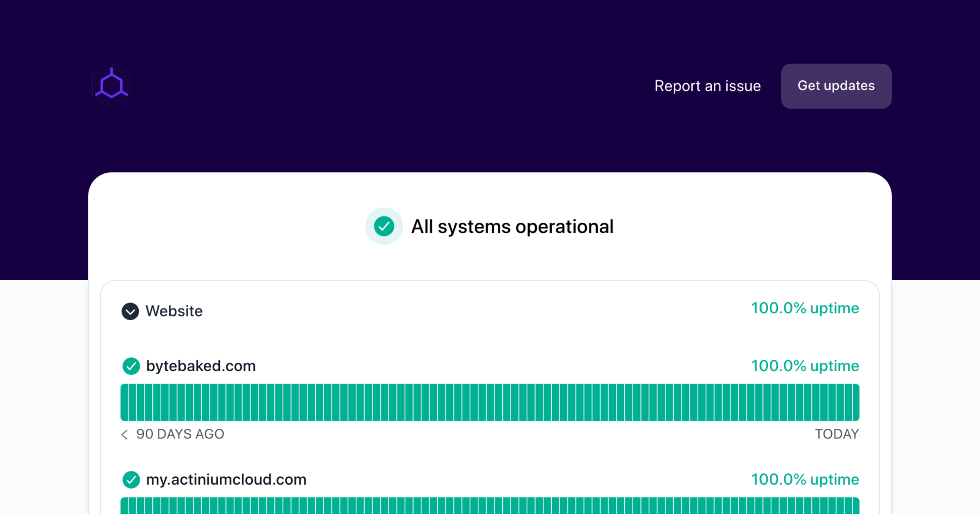The image size is (980, 514).
Task: Select the checkmark icon beside bytebaked.com
Action: 131,366
